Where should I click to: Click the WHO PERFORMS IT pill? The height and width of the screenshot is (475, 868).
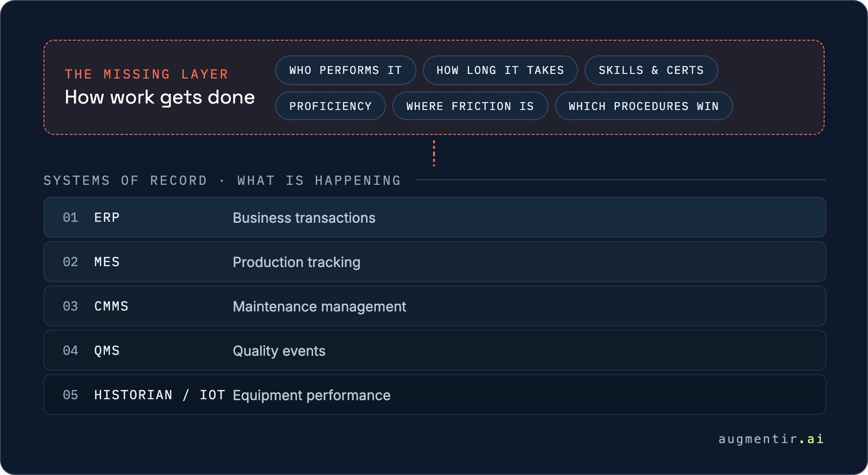click(345, 70)
